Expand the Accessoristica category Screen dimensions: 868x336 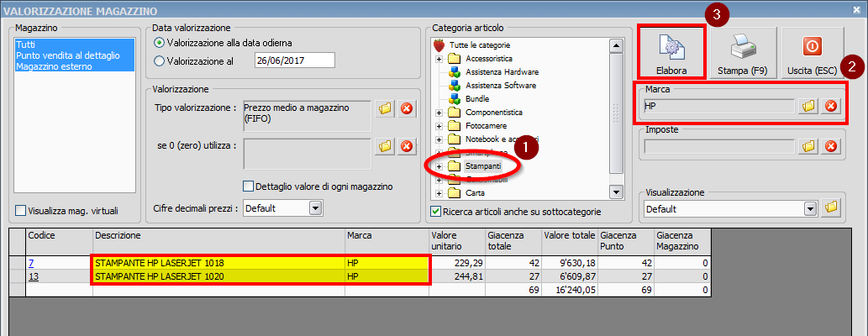point(439,59)
